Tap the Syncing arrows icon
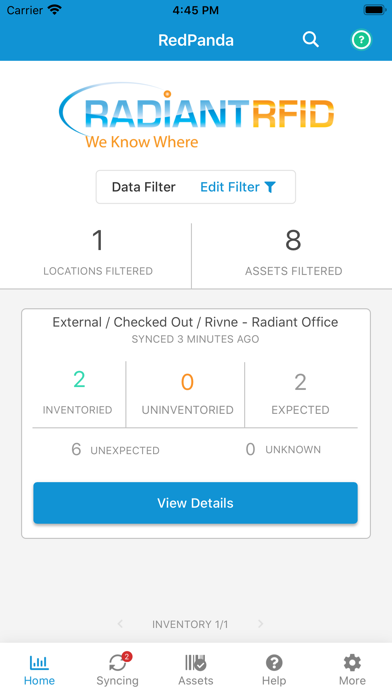Screen dimensions: 392x696 [118, 663]
